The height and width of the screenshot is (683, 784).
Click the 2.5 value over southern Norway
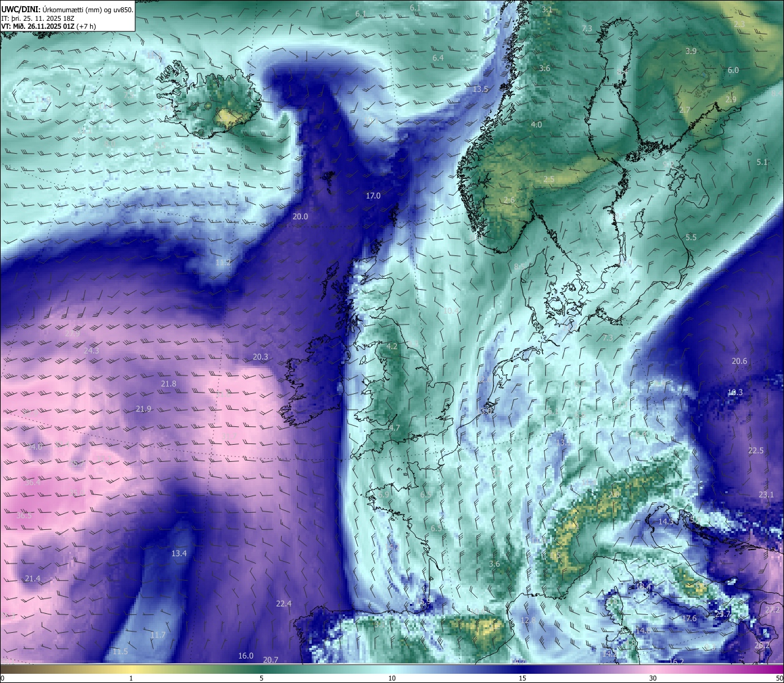pos(549,179)
